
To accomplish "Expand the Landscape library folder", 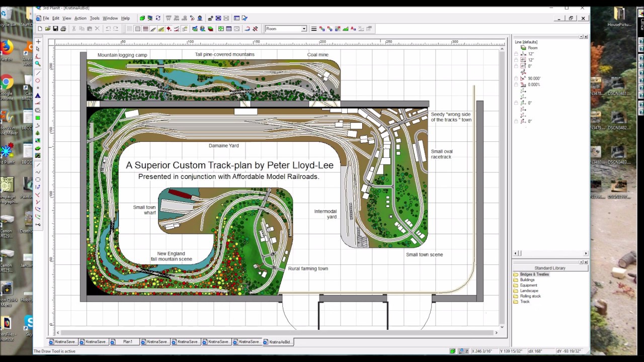I will click(x=526, y=291).
